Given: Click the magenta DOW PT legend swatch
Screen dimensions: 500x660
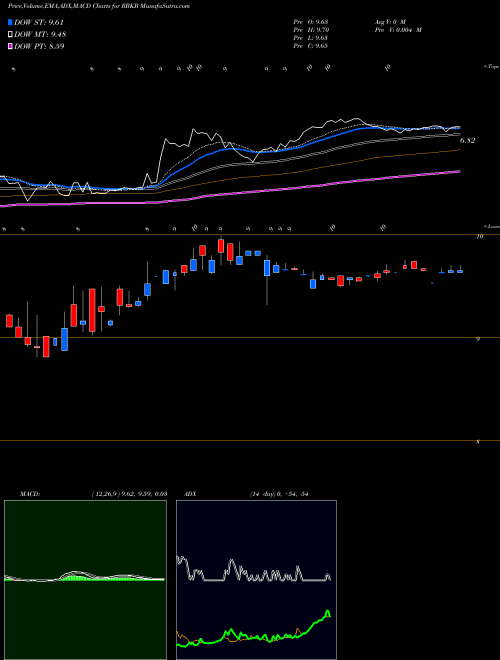Looking at the screenshot, I should (x=11, y=46).
